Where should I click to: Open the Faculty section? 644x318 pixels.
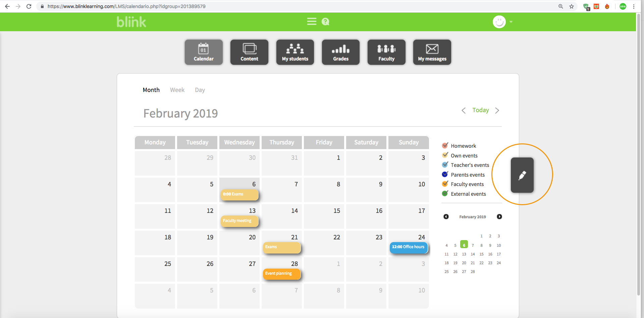(386, 52)
